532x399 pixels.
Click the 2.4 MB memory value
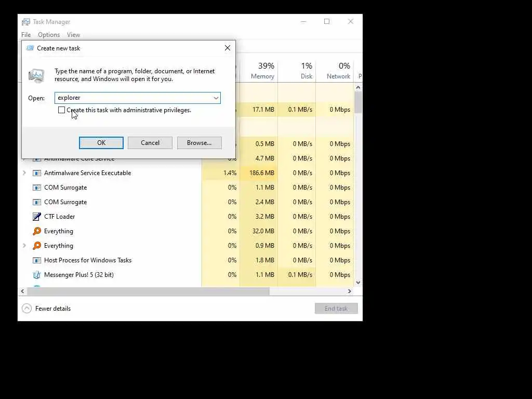point(264,202)
